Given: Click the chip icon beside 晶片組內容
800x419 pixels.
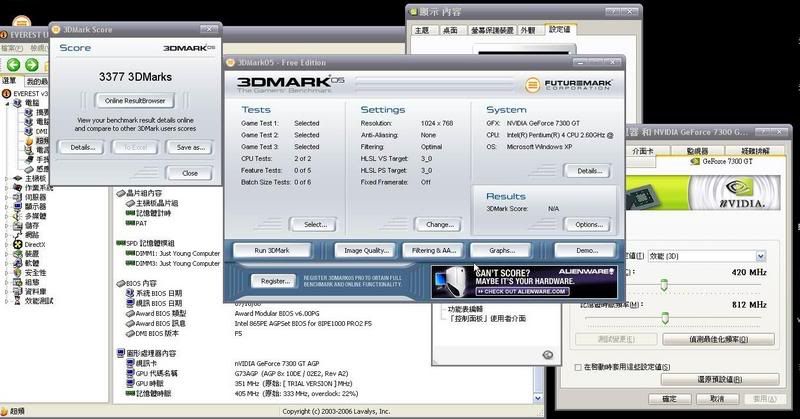Looking at the screenshot, I should click(x=121, y=193).
